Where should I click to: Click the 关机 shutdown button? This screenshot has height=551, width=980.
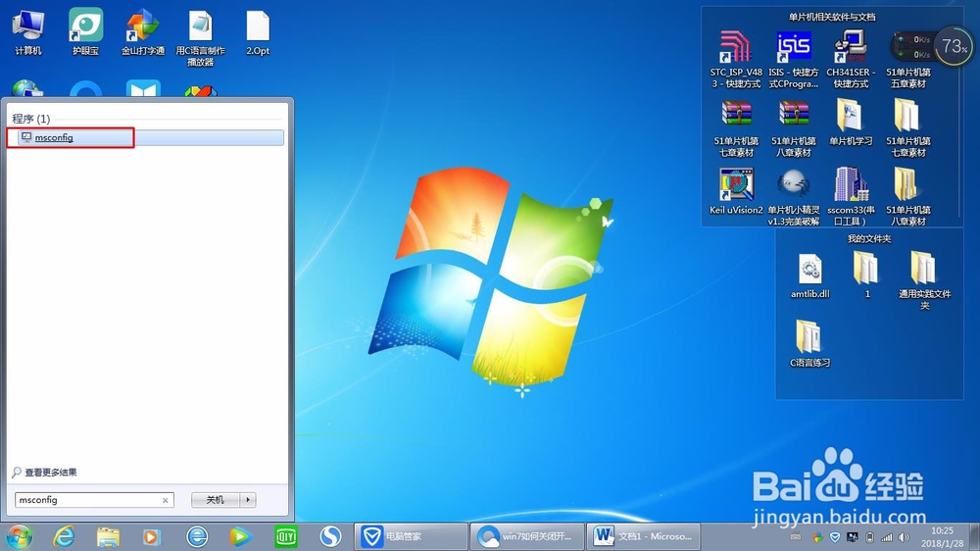216,500
